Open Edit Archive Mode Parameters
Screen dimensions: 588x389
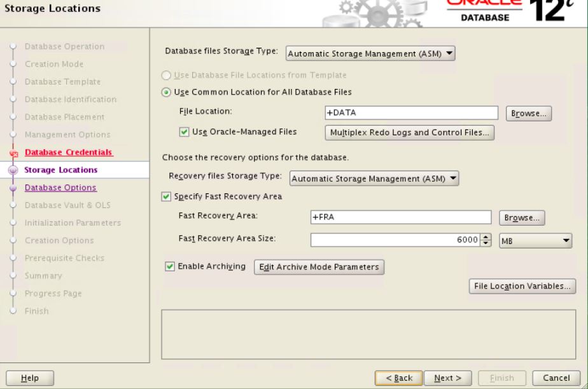[319, 267]
